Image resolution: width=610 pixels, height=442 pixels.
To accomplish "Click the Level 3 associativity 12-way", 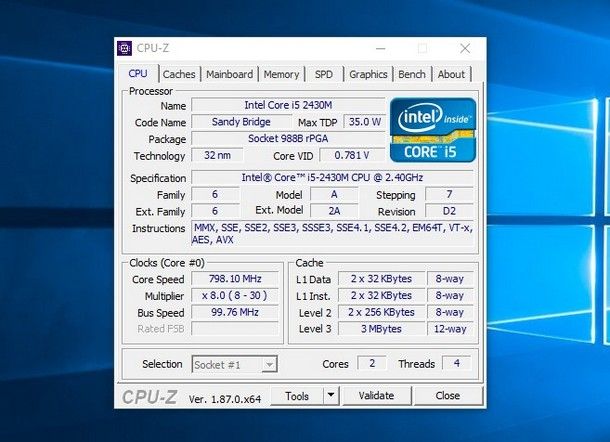I will coord(450,329).
